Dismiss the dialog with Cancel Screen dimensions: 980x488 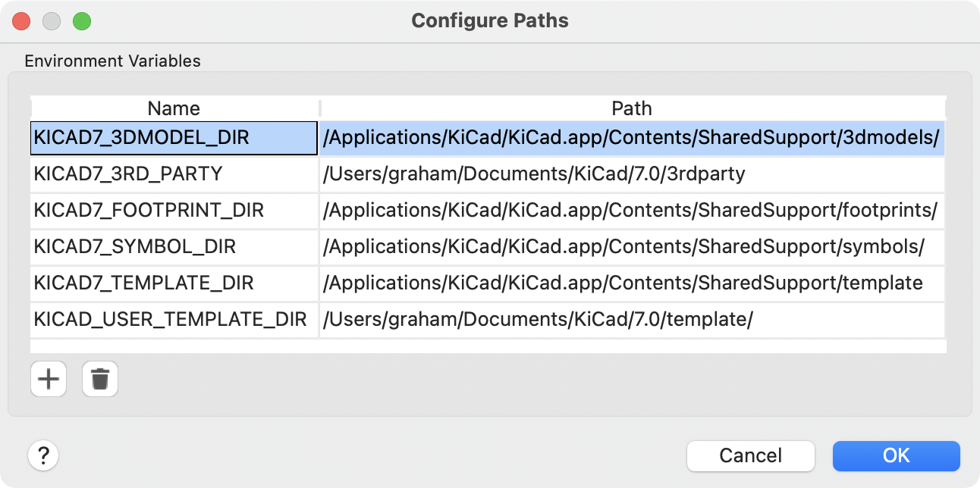pyautogui.click(x=750, y=455)
